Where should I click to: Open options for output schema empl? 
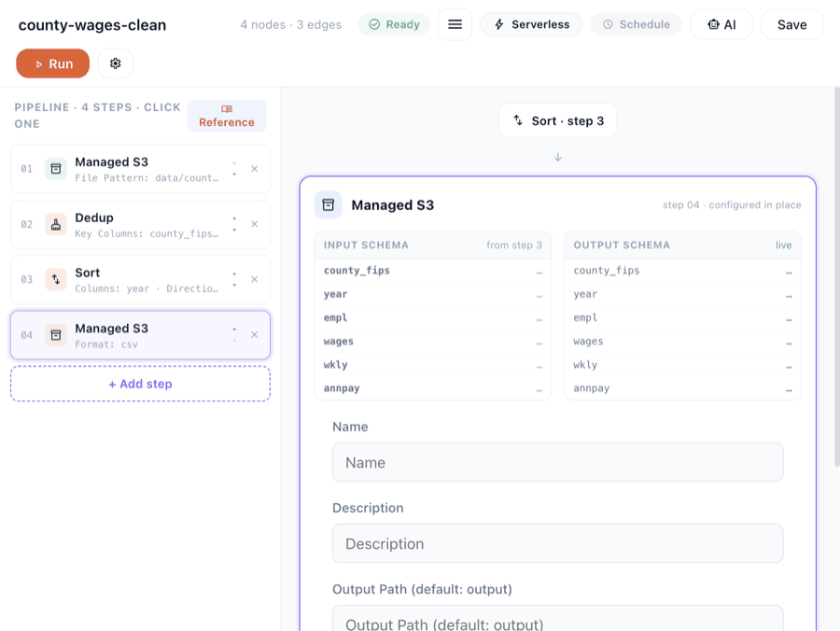tap(789, 319)
